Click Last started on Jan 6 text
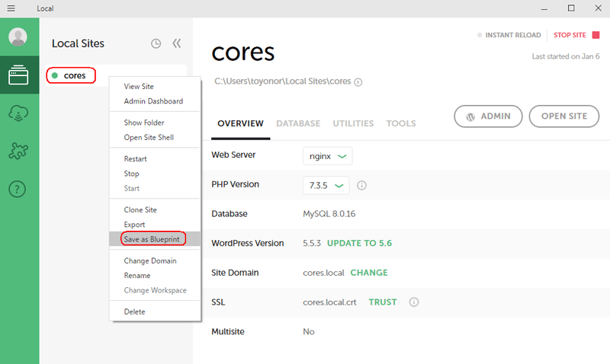Viewport: 610px width, 364px height. click(566, 56)
